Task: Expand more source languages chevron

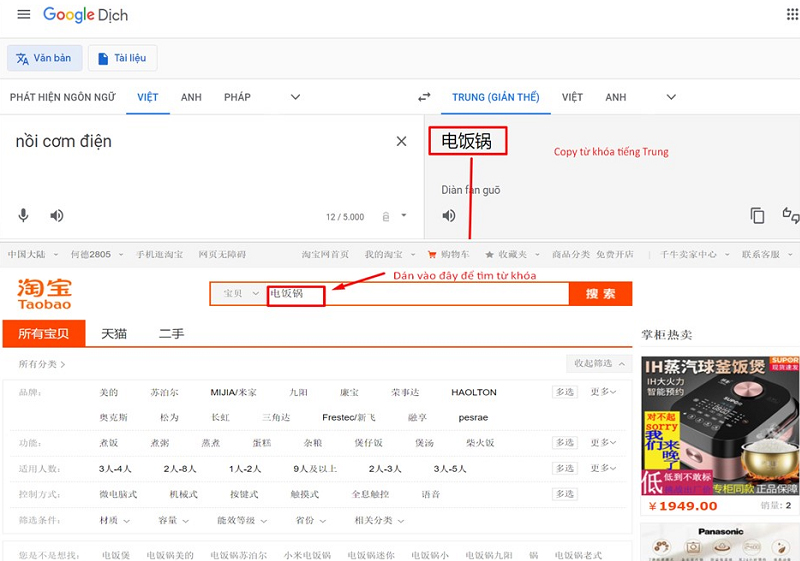Action: pos(295,97)
